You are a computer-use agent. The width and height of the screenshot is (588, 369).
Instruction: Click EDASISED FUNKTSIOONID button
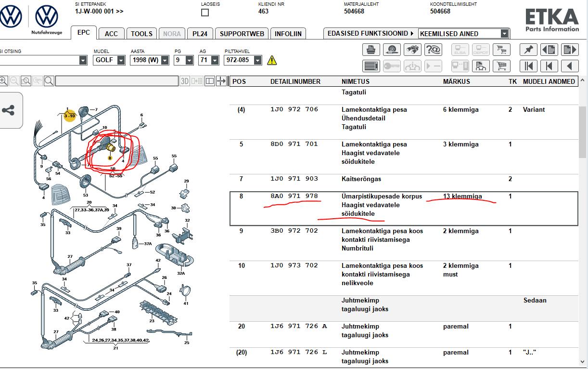pos(370,34)
